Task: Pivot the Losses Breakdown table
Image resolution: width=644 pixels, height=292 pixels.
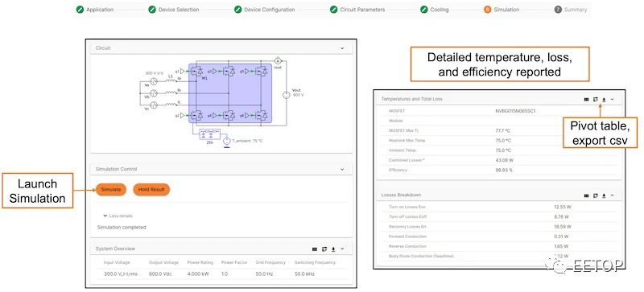Action: pos(595,195)
